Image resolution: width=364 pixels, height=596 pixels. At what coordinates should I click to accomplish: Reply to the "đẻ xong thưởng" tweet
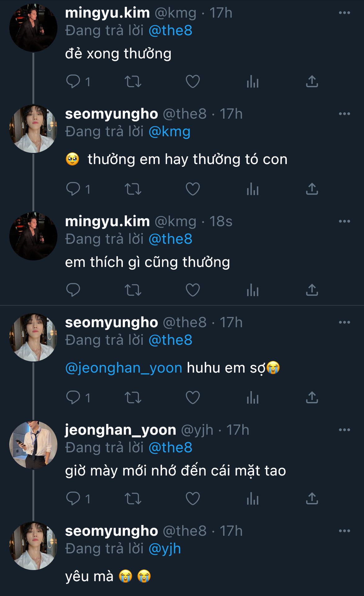pyautogui.click(x=73, y=82)
